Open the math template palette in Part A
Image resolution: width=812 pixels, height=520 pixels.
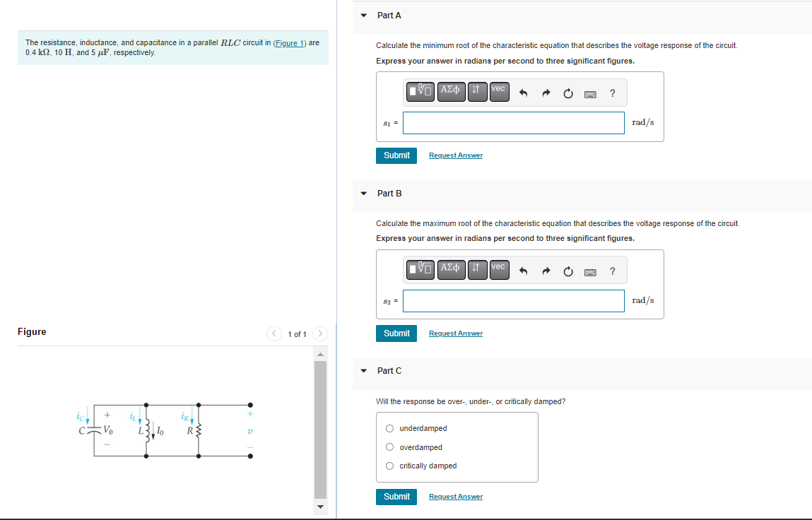point(420,92)
